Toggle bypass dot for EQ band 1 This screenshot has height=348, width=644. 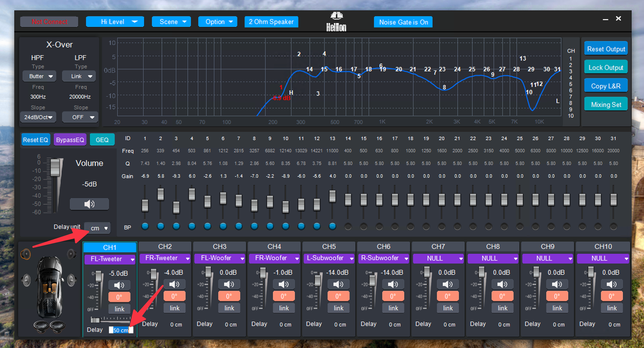(x=145, y=227)
